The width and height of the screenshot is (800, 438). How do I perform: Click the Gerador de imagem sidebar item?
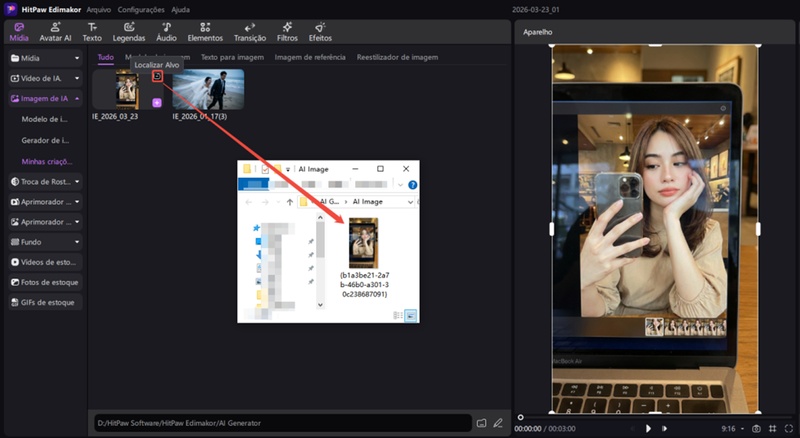[x=45, y=140]
